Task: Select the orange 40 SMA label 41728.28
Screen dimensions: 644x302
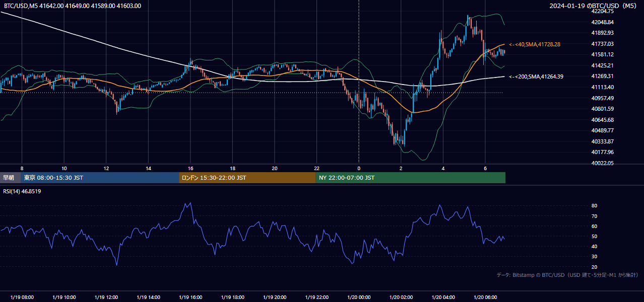Action: [535, 44]
